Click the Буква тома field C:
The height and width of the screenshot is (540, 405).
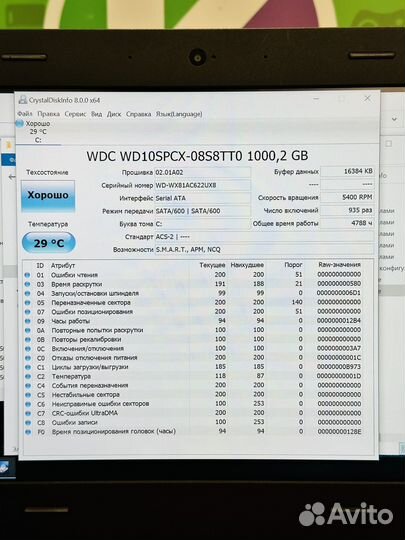click(x=202, y=224)
